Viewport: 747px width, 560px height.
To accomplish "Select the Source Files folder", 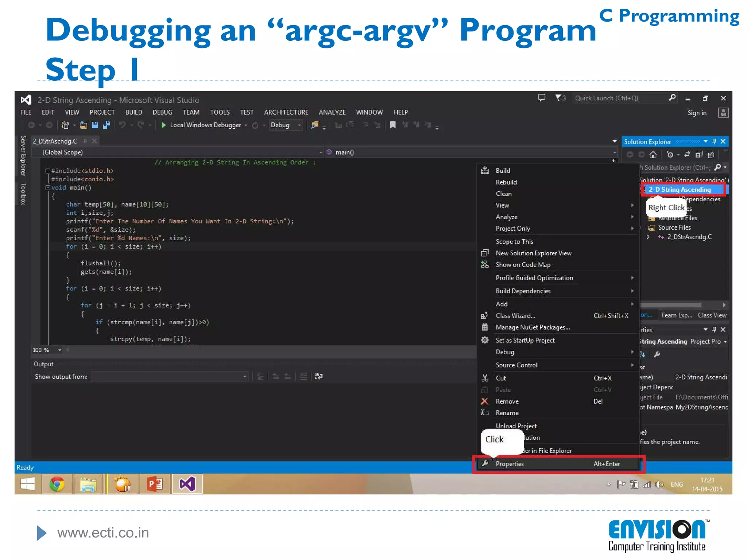I will pyautogui.click(x=674, y=227).
